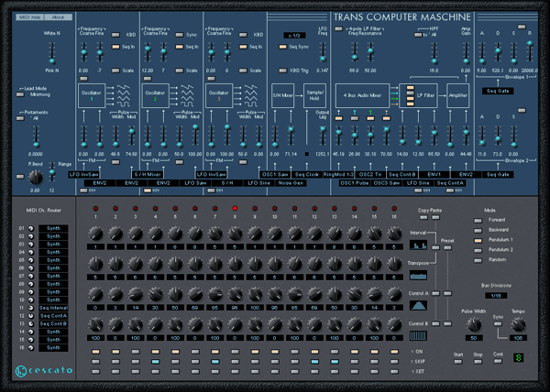Open MIDI channel 01 Synth routing dropdown
550x392 pixels.
click(53, 228)
